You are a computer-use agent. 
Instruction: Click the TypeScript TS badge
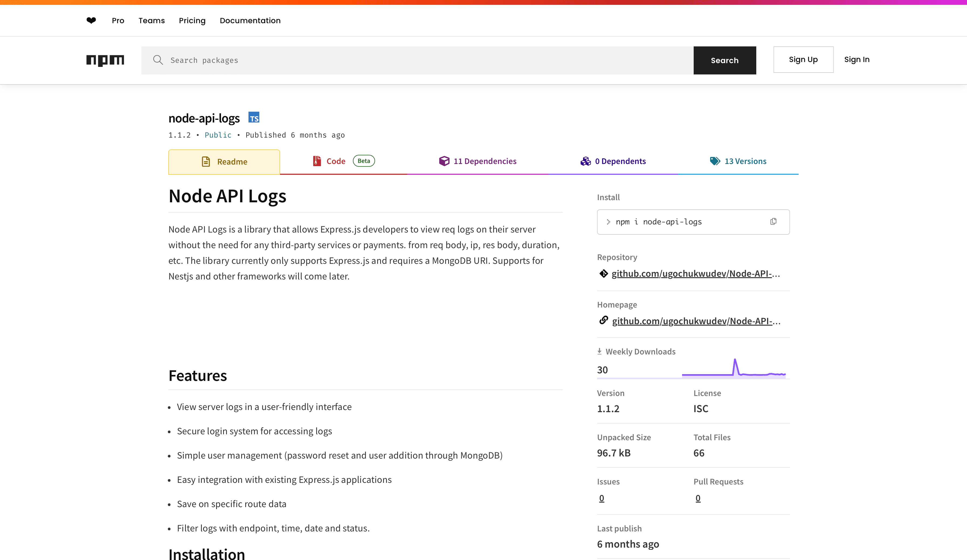pyautogui.click(x=254, y=118)
